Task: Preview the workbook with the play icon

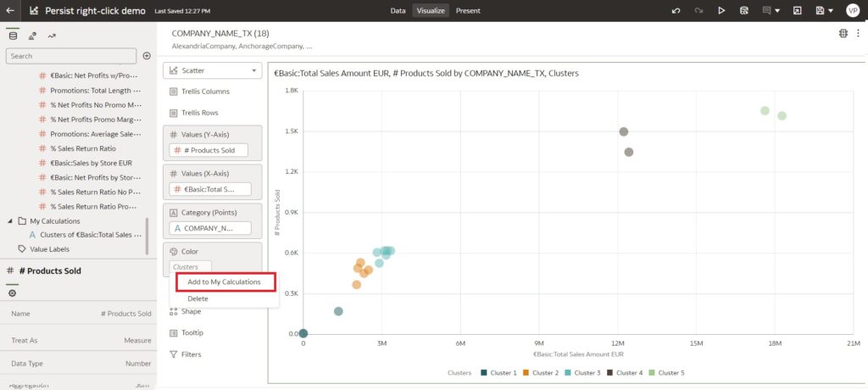Action: pyautogui.click(x=721, y=10)
